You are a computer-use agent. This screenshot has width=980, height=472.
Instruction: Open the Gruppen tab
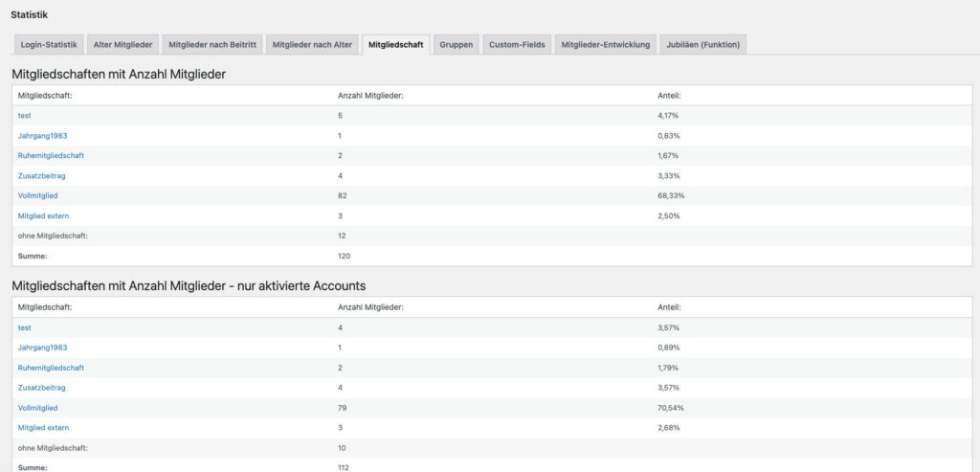point(457,45)
